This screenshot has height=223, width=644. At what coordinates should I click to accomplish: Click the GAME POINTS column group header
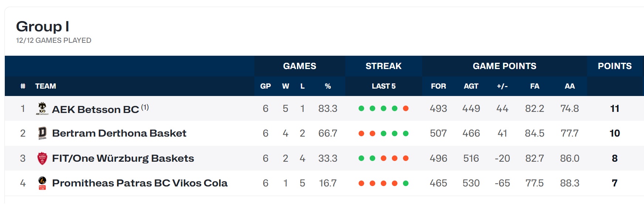(504, 66)
